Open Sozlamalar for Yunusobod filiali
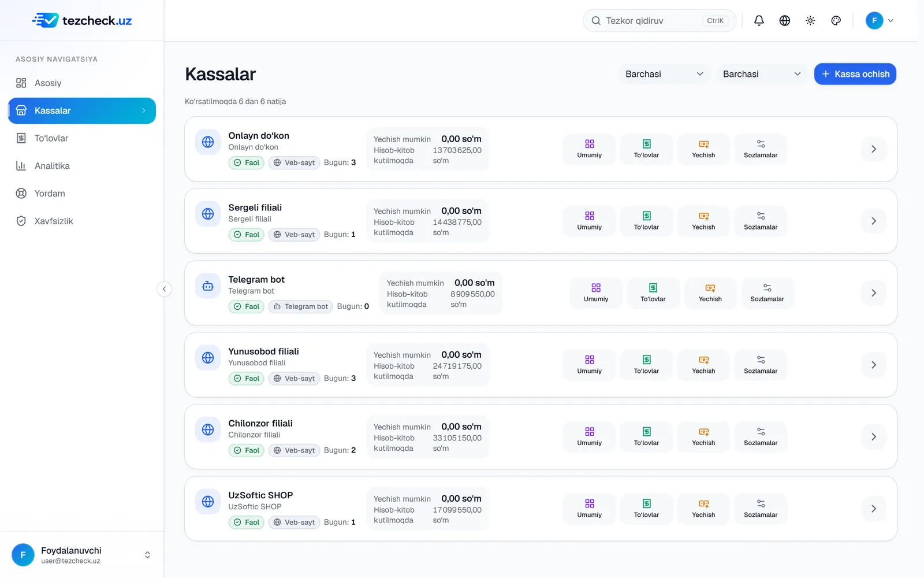 tap(761, 365)
